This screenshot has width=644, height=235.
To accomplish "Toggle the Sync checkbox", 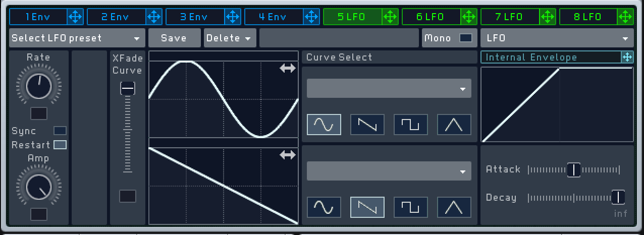I will tap(60, 131).
